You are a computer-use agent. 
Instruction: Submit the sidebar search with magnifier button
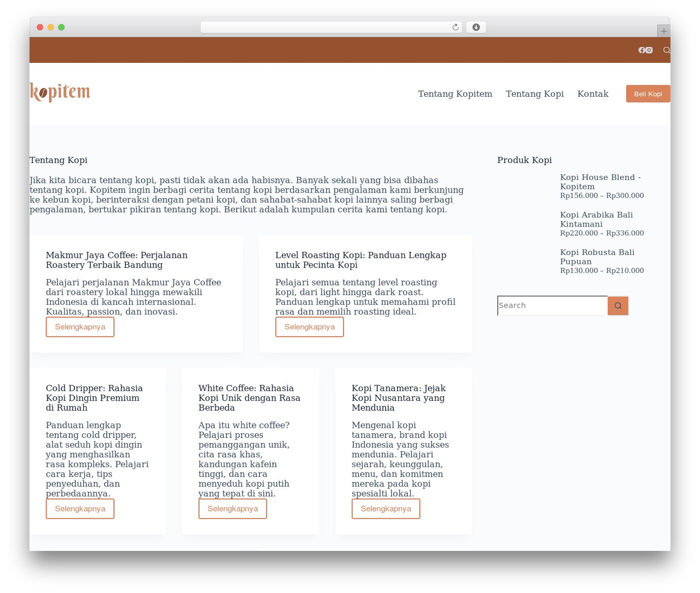pyautogui.click(x=618, y=306)
